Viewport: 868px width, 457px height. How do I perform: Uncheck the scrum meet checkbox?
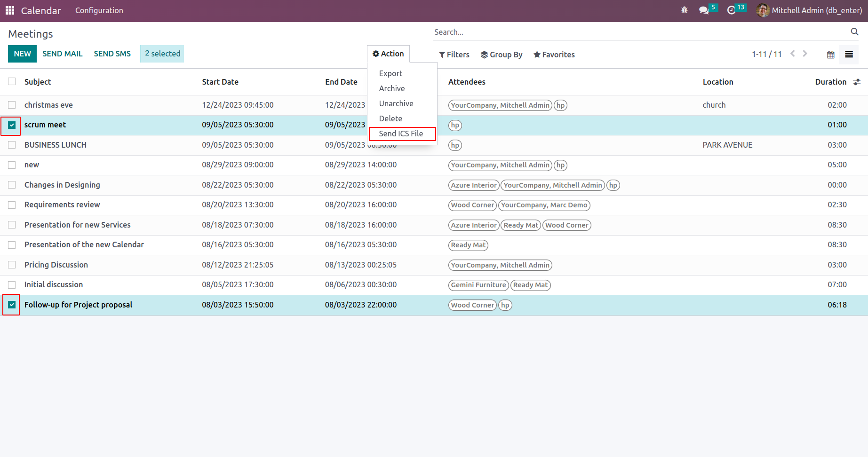tap(12, 125)
